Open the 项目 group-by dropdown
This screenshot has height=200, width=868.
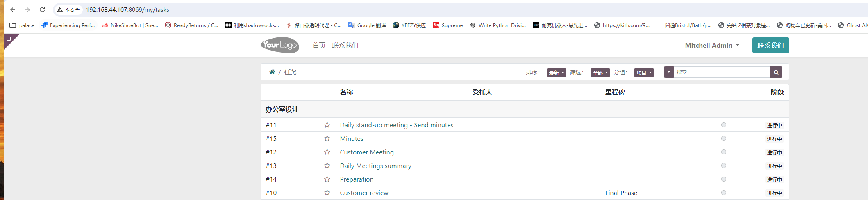pos(643,73)
